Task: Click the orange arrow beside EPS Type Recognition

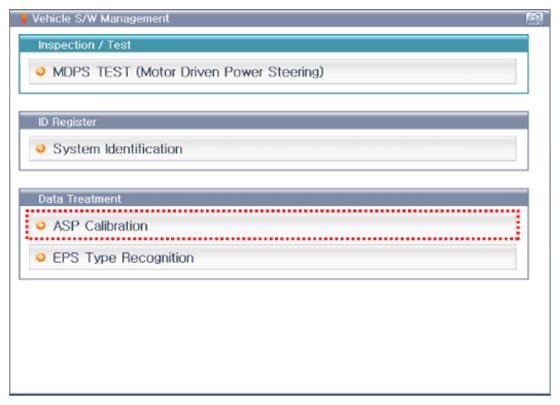Action: 41,258
